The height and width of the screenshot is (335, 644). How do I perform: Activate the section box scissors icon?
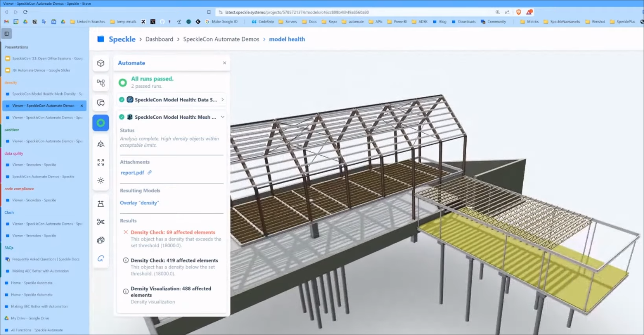pyautogui.click(x=101, y=222)
